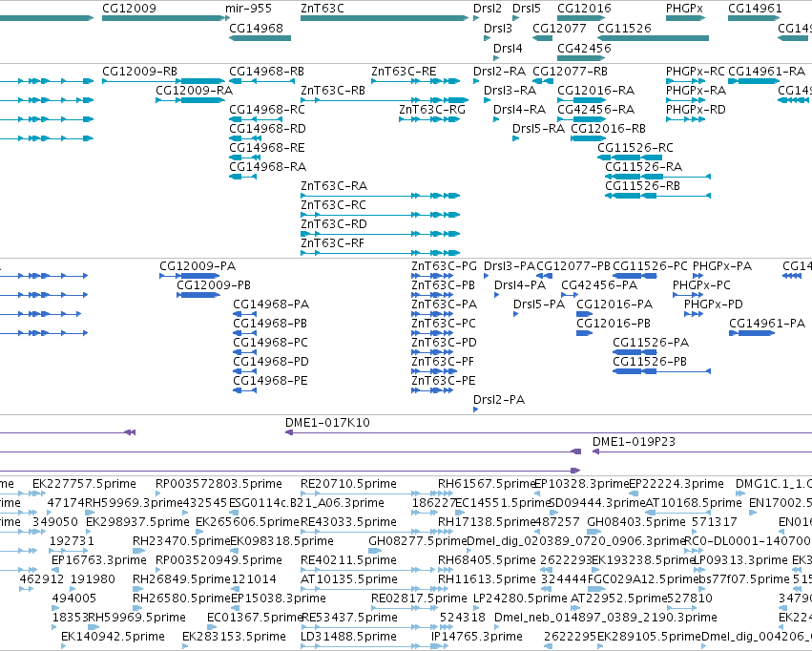The width and height of the screenshot is (812, 651).
Task: Click the CG14961-PA protein label
Action: (767, 324)
